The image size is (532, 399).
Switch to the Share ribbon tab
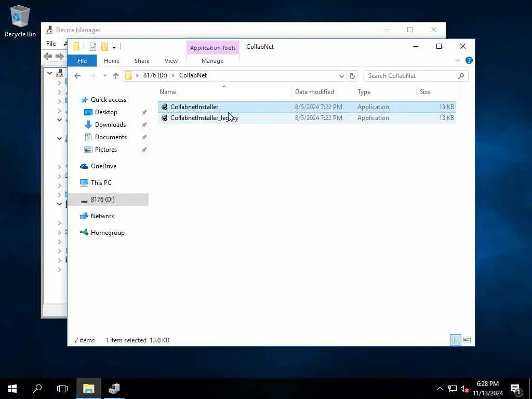pyautogui.click(x=142, y=61)
